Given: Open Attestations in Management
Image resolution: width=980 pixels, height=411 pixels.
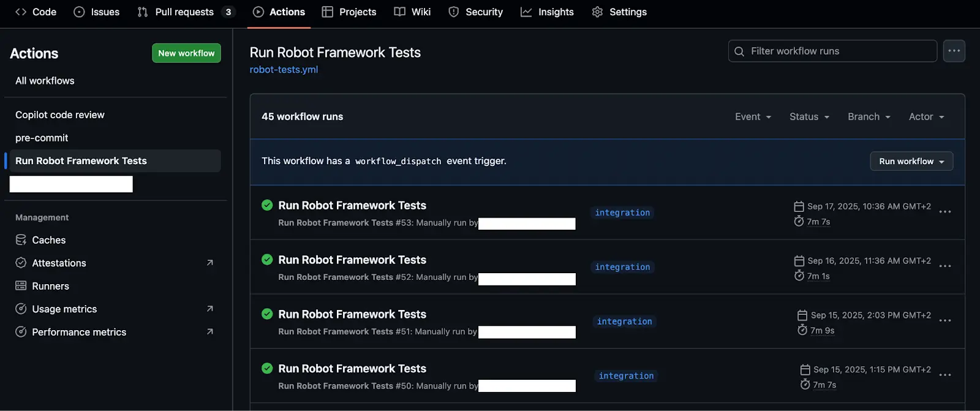Looking at the screenshot, I should pos(59,263).
